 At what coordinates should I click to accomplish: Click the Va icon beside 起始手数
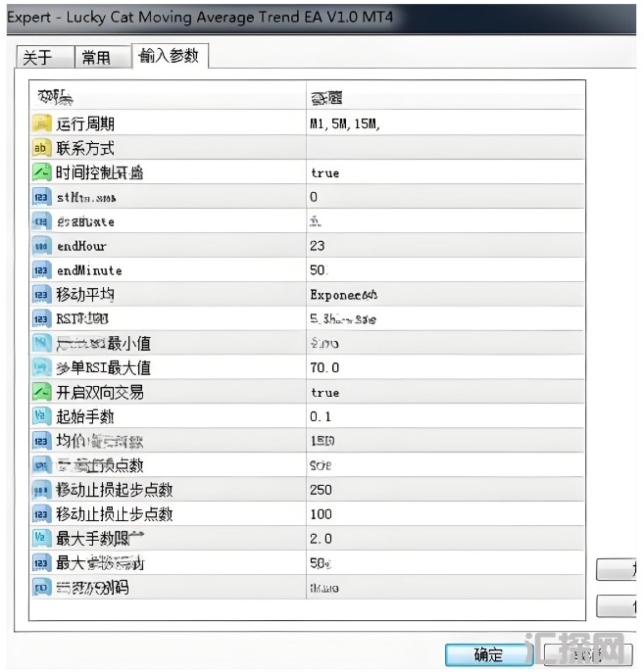pyautogui.click(x=41, y=416)
